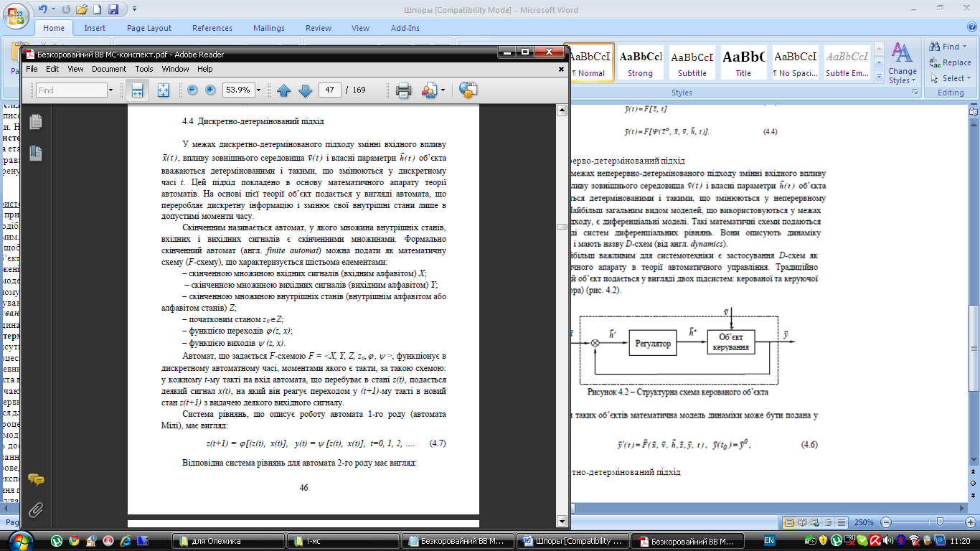Go to previous page with up arrow
This screenshot has height=551, width=980.
click(283, 90)
